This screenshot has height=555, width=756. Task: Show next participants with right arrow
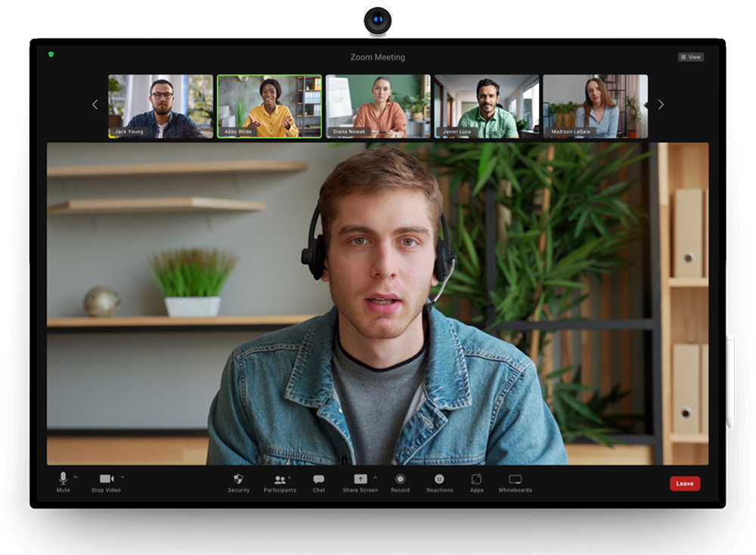pyautogui.click(x=661, y=104)
